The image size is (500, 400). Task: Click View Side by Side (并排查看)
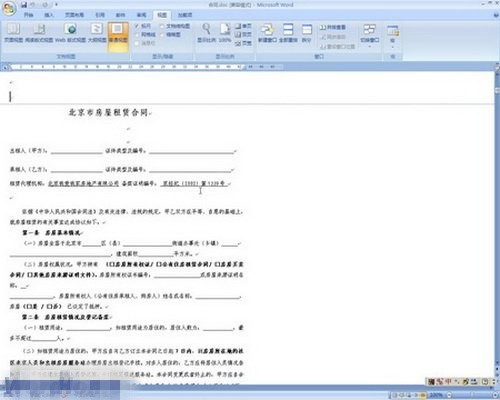pos(333,27)
